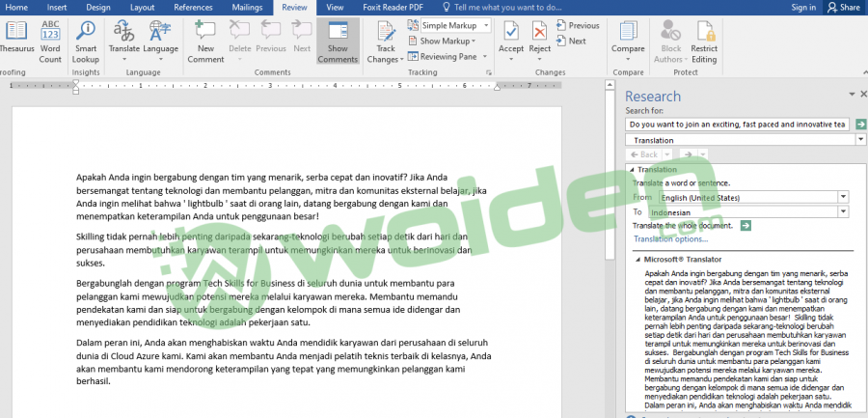Jump to Next change

(x=571, y=41)
